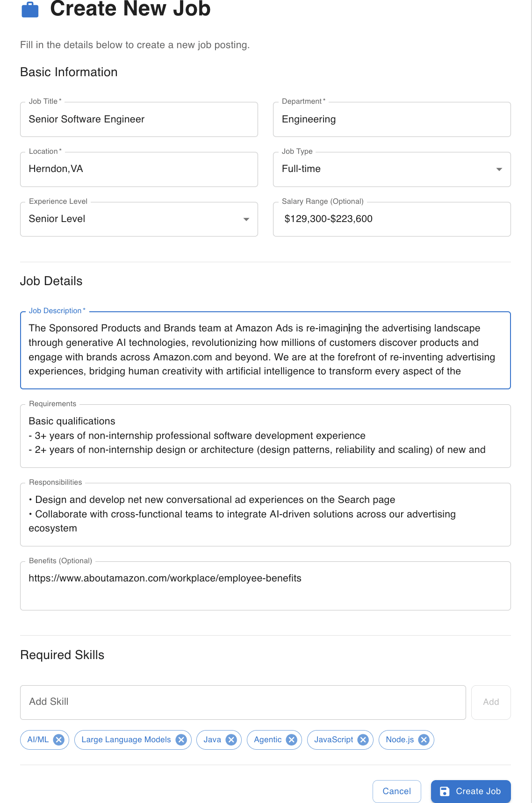Click the Full-time dropdown arrow
Viewport: 532px width, 803px height.
click(499, 169)
